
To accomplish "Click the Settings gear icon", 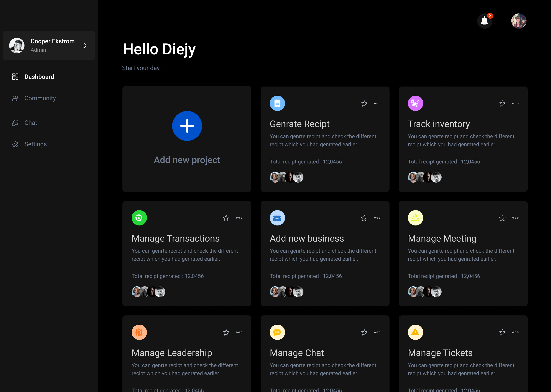I will [15, 144].
